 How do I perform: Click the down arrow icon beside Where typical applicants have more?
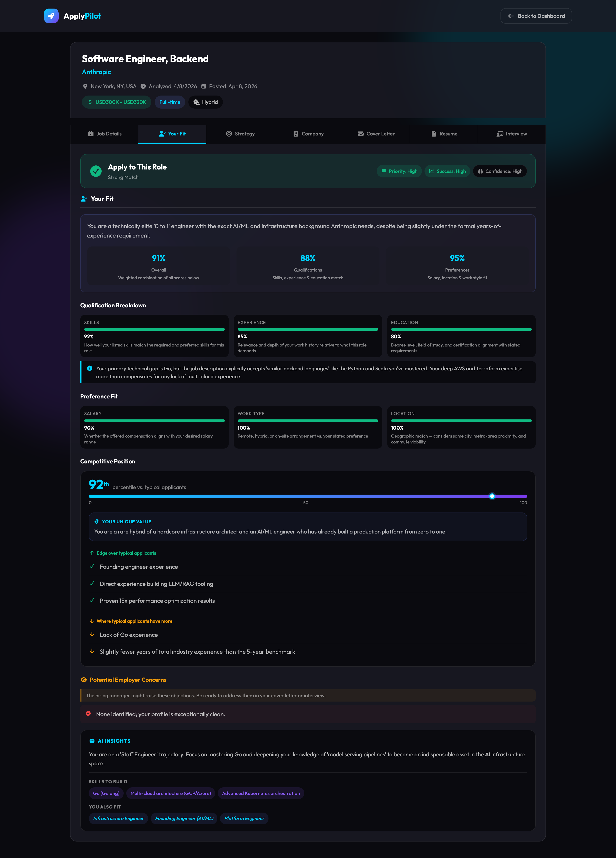coord(92,621)
